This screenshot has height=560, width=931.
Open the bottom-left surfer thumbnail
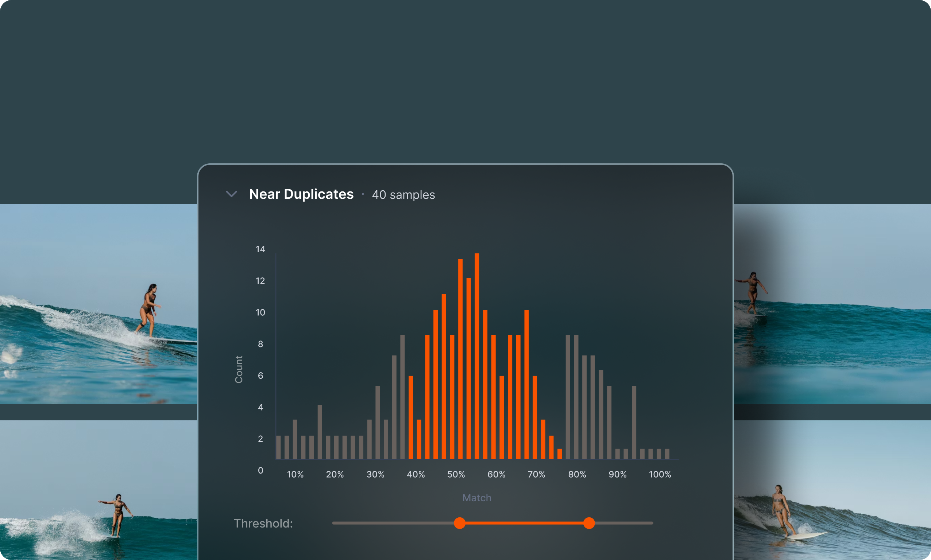click(x=98, y=490)
